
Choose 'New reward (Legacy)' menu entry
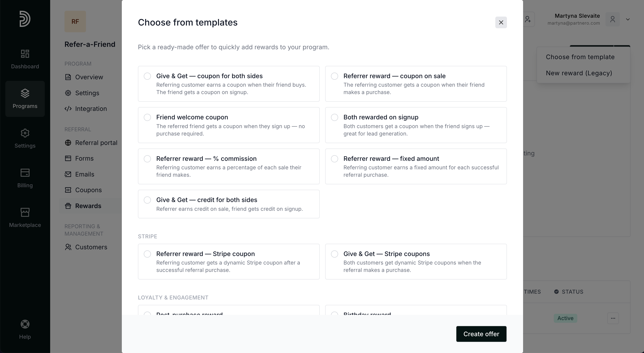click(579, 73)
